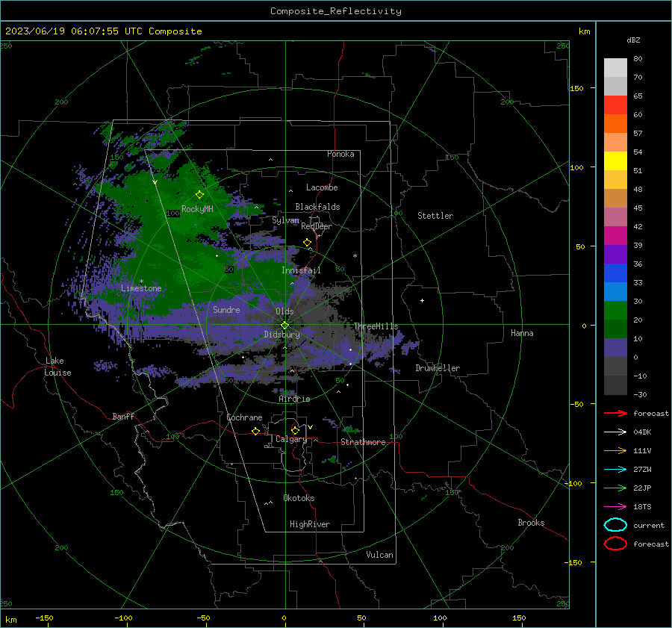Click the Airdrie city label
This screenshot has width=672, height=628.
coord(294,399)
